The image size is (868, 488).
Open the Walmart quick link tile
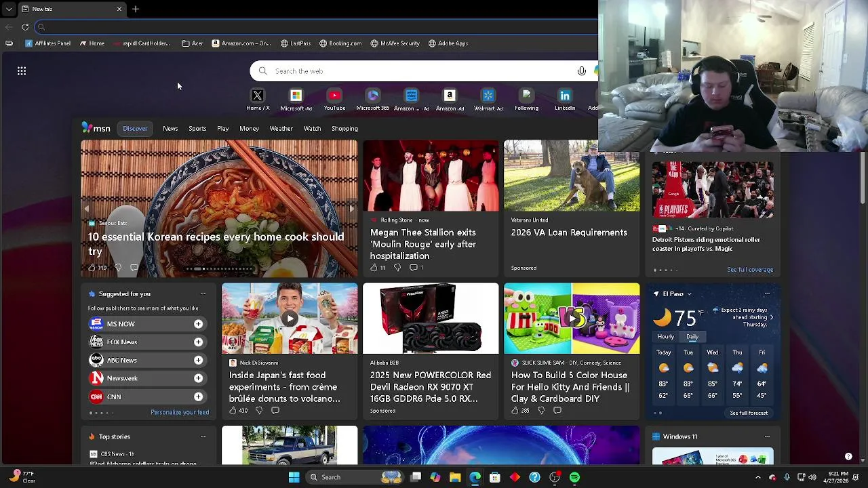[x=488, y=100]
